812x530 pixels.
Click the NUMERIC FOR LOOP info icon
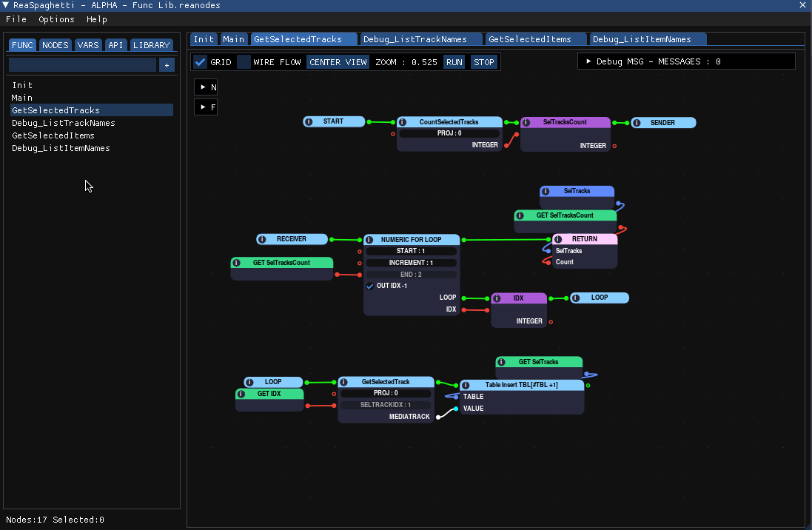pyautogui.click(x=370, y=240)
